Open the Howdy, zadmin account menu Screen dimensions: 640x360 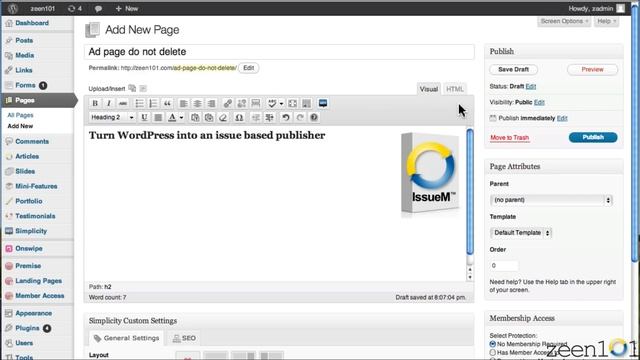point(596,8)
